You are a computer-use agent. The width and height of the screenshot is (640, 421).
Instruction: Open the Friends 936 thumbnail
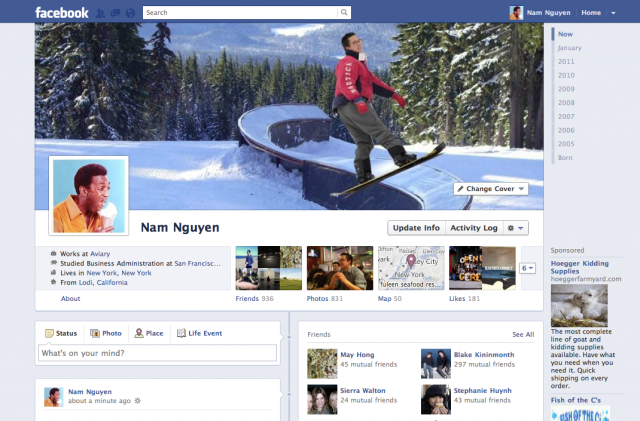click(x=269, y=268)
